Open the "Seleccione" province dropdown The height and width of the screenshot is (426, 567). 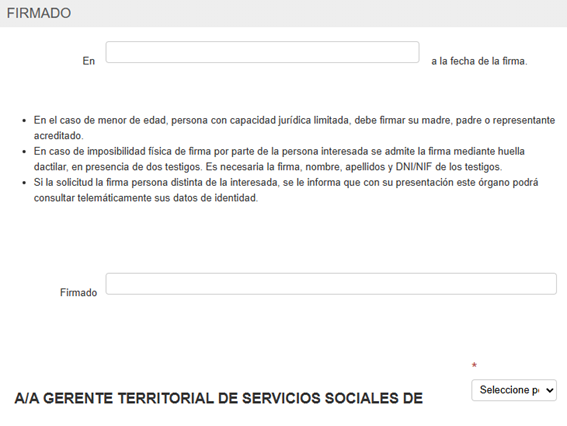click(x=514, y=390)
